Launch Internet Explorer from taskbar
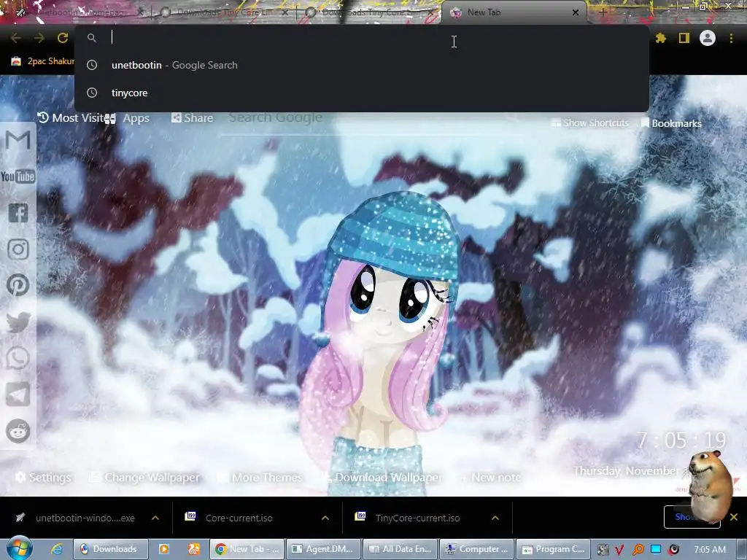The height and width of the screenshot is (560, 747). click(57, 549)
